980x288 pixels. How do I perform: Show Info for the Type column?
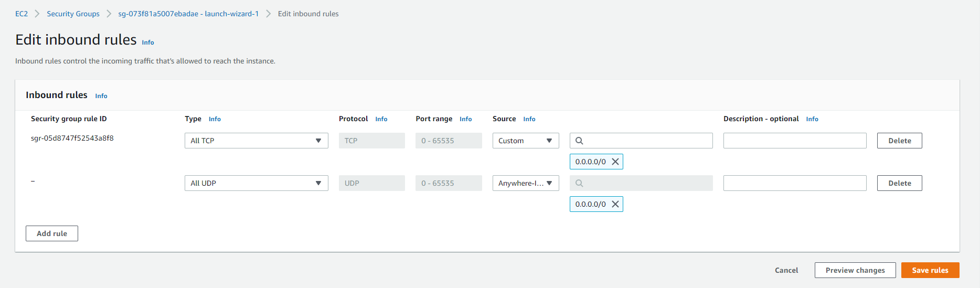pyautogui.click(x=215, y=119)
